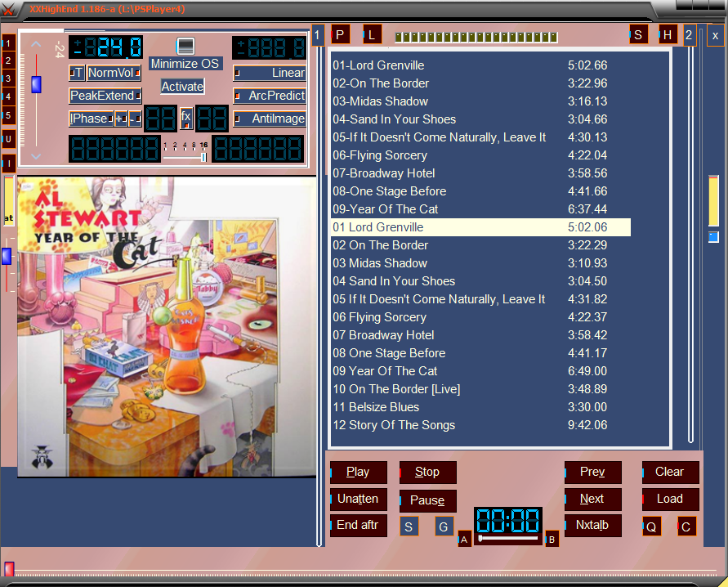Screen dimensions: 728x587
Task: Raise volume with the up arrow
Action: pos(36,45)
